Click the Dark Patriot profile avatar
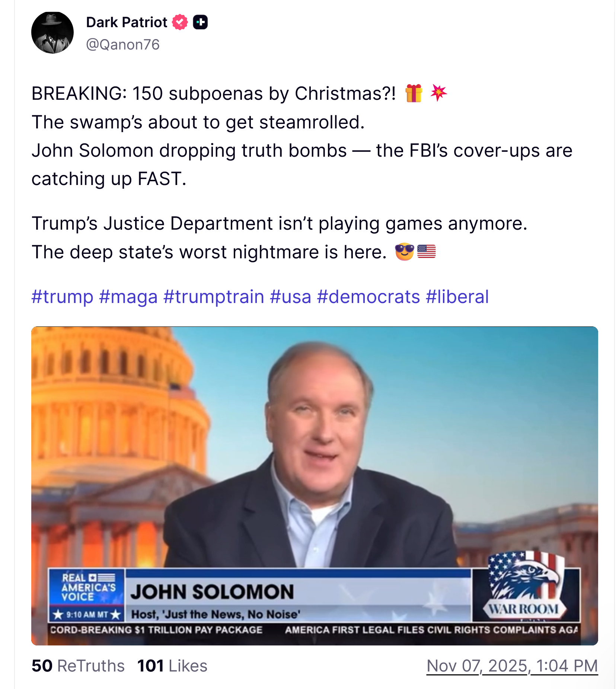 [52, 33]
